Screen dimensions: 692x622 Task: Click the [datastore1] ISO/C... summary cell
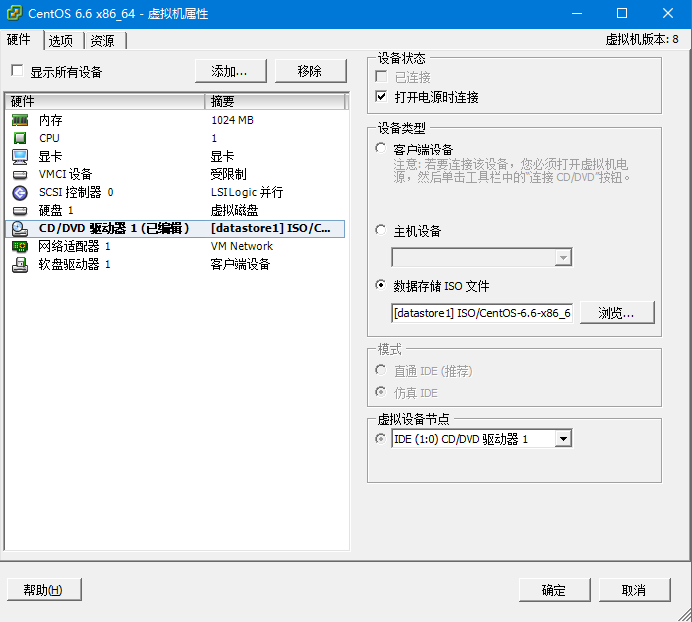coord(271,229)
